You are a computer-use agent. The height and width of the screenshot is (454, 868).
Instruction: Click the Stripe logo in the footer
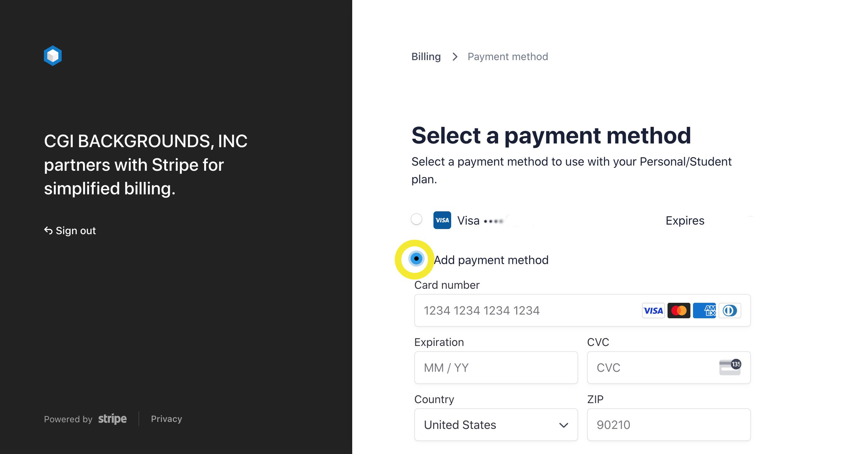tap(112, 419)
